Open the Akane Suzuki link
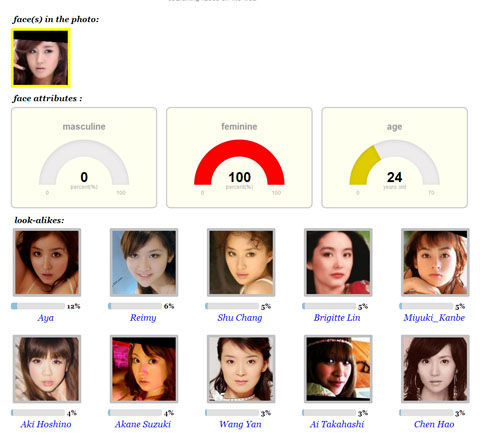 pos(143,424)
